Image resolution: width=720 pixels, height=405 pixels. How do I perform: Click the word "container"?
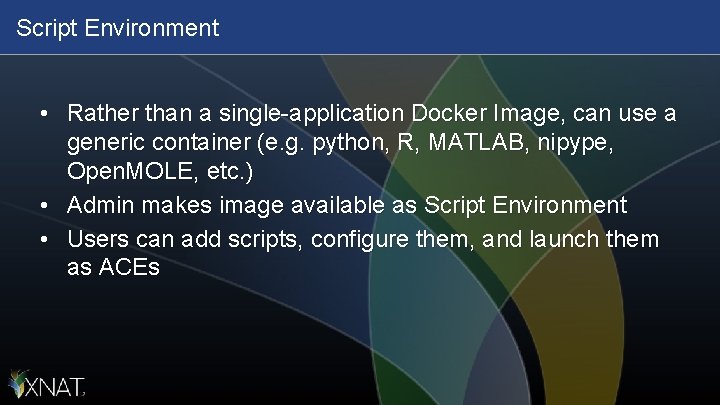point(194,143)
